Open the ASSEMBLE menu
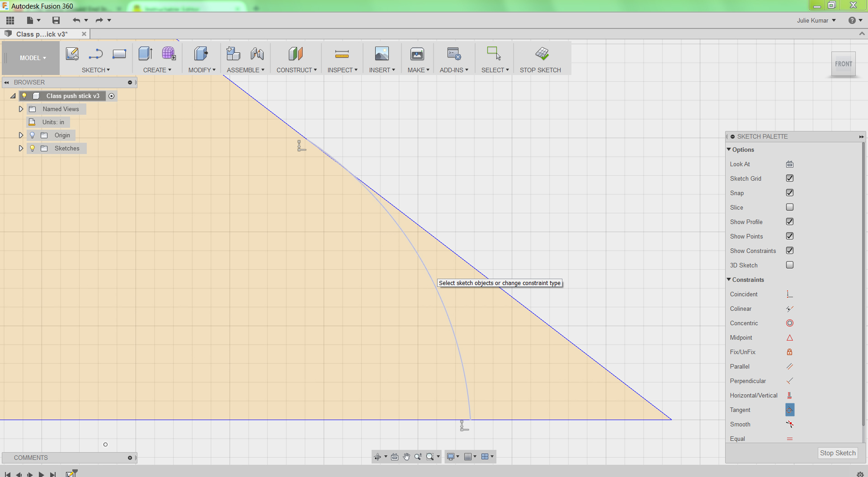 (x=245, y=70)
